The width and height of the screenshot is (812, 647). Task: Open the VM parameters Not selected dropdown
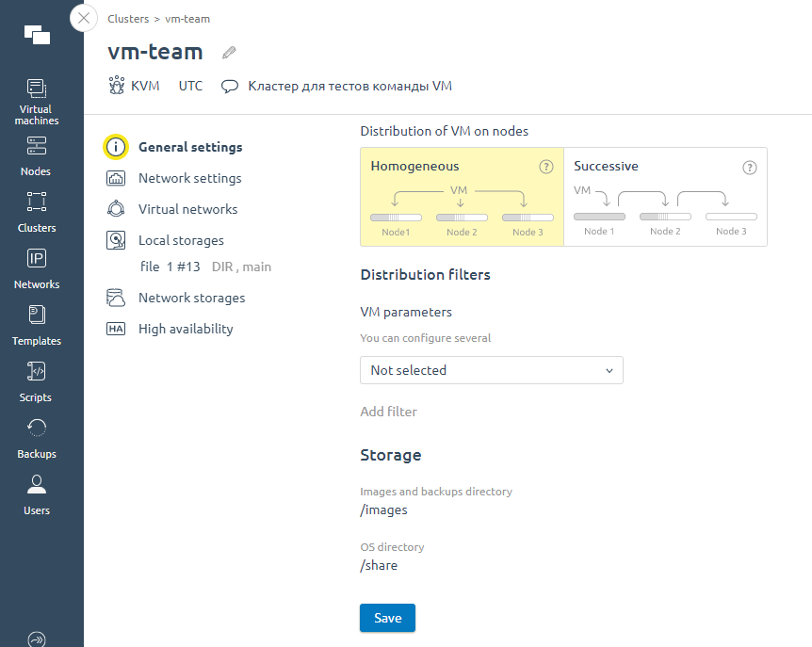[x=491, y=370]
